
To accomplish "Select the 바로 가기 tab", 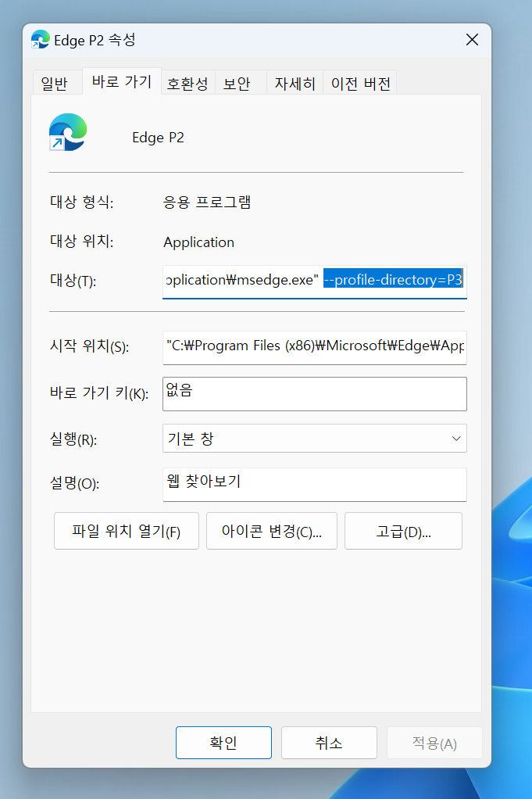I will click(x=122, y=81).
